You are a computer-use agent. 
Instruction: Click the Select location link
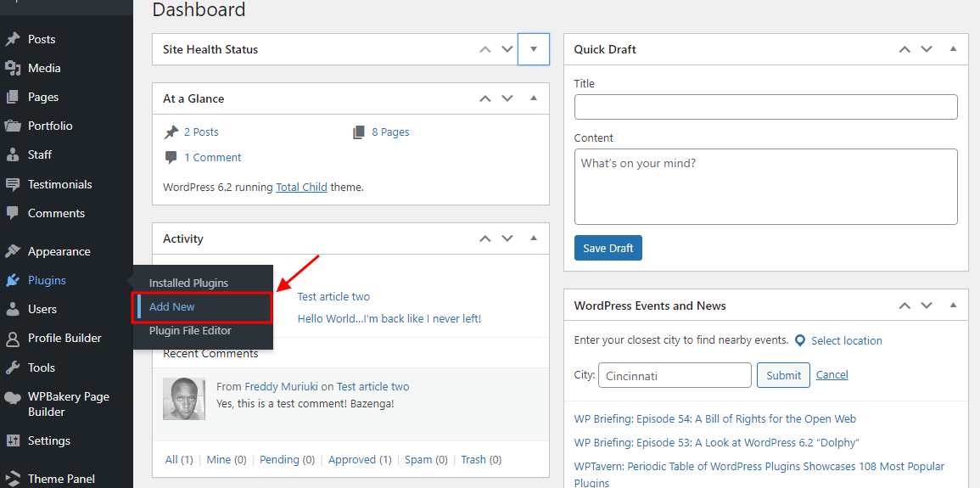tap(846, 340)
